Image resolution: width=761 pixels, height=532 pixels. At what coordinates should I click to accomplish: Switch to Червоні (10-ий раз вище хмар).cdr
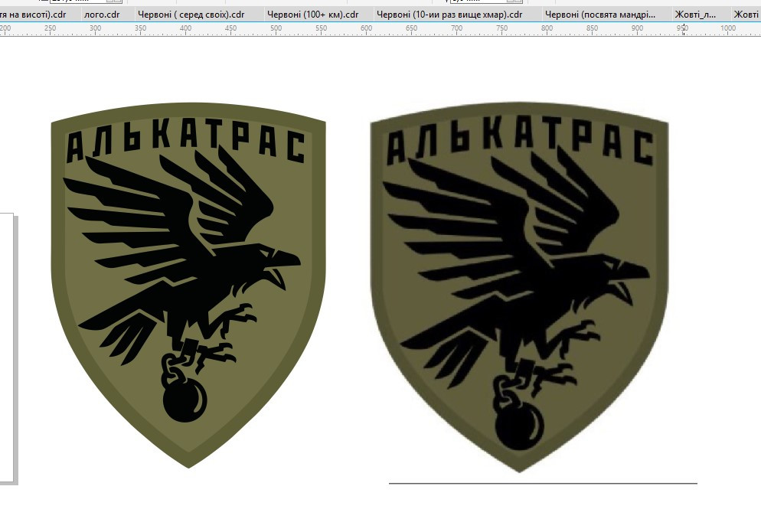coord(449,15)
